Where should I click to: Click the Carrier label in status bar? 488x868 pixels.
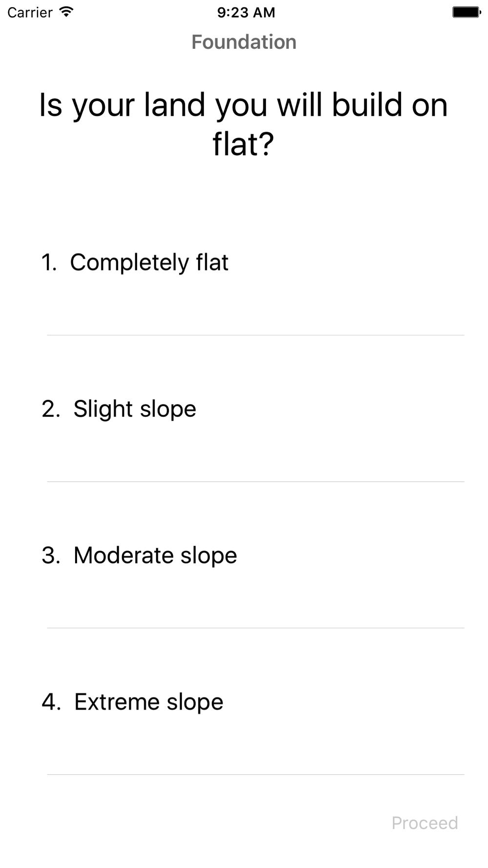(x=30, y=12)
